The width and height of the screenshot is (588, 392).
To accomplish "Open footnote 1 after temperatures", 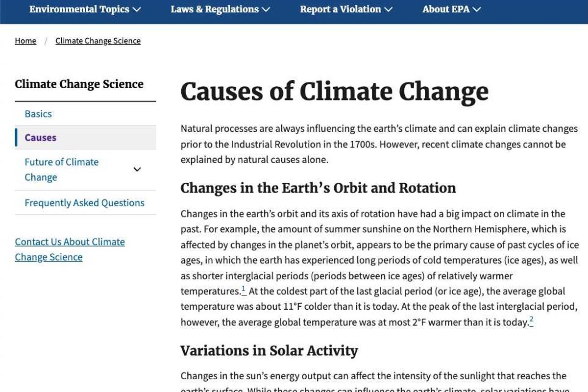I will click(x=244, y=288).
